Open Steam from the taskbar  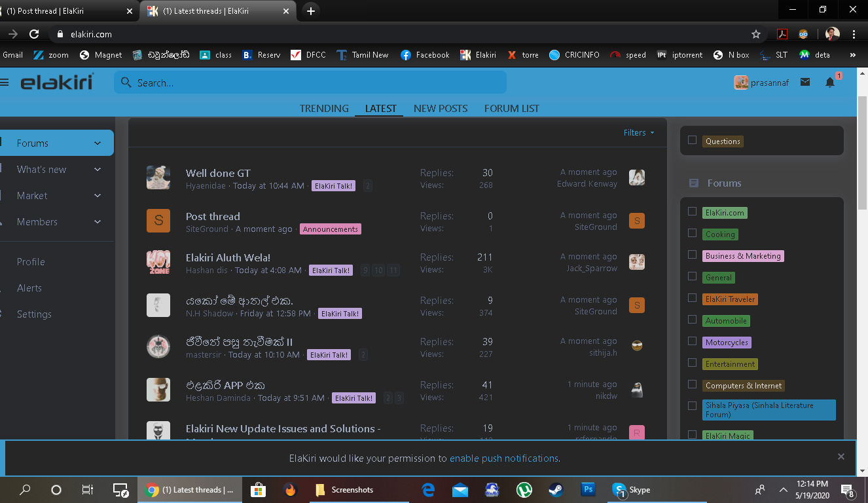point(556,489)
